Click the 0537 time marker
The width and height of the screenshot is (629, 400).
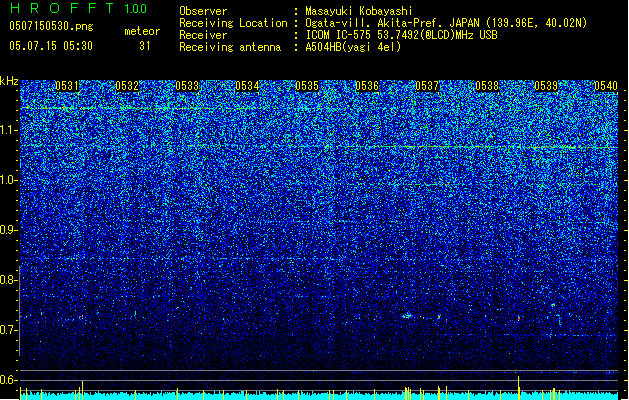click(427, 86)
